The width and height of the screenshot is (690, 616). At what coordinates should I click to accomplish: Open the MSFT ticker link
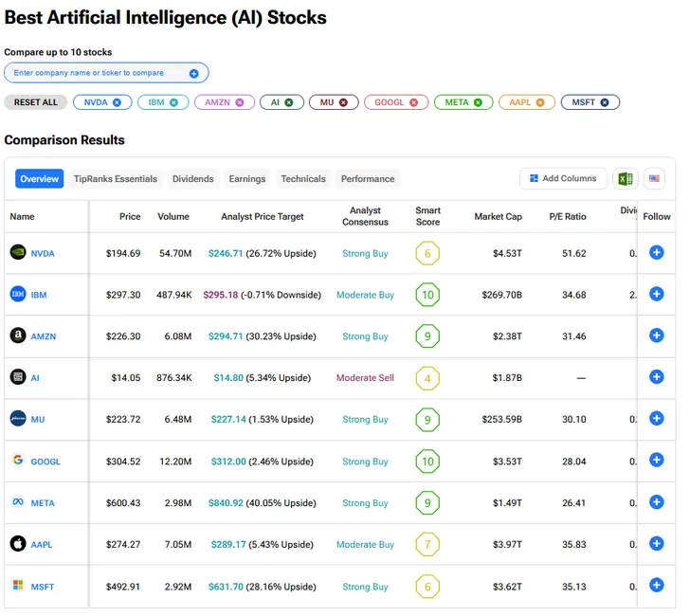click(43, 587)
